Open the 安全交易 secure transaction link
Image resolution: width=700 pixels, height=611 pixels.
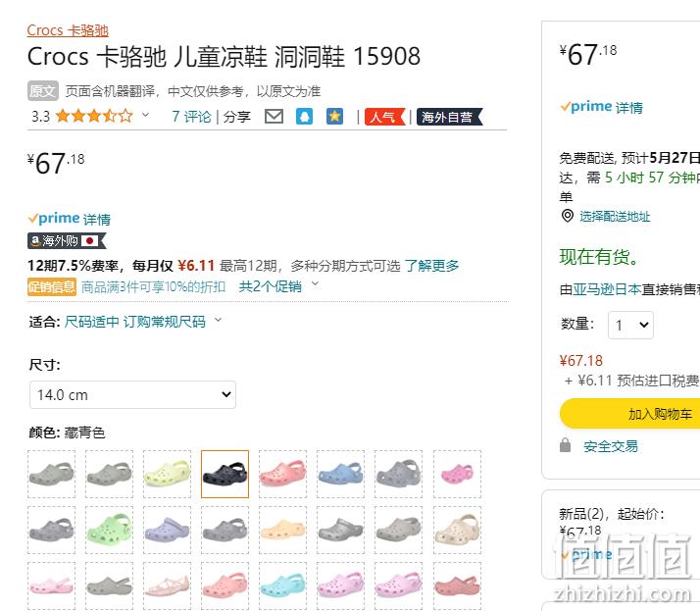tap(611, 445)
